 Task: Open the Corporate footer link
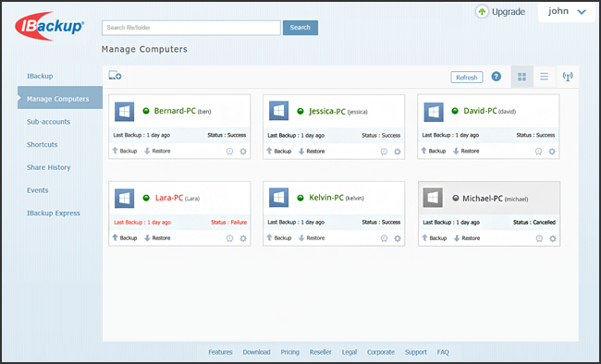pyautogui.click(x=381, y=352)
